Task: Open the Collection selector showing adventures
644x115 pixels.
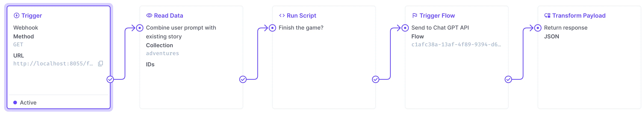Action: click(162, 53)
